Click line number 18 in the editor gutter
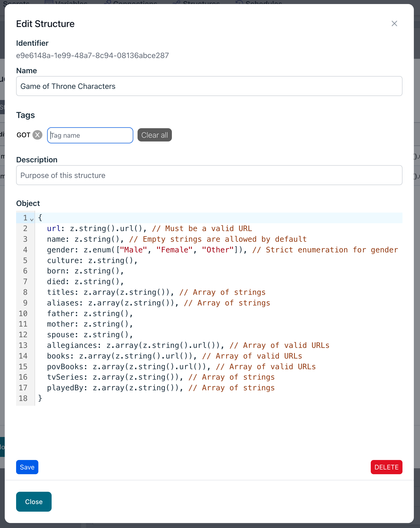Image resolution: width=420 pixels, height=528 pixels. [x=23, y=398]
